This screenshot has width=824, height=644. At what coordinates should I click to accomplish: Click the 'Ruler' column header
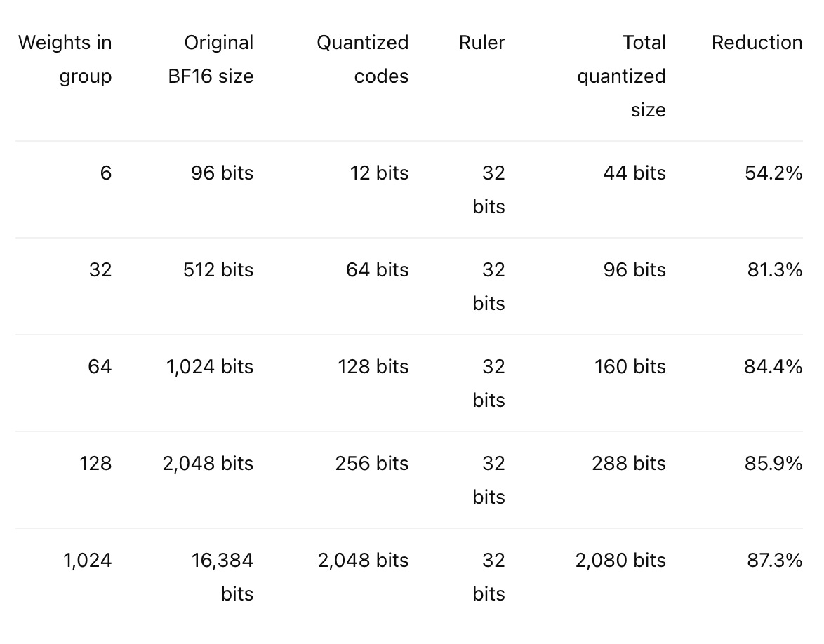point(482,43)
